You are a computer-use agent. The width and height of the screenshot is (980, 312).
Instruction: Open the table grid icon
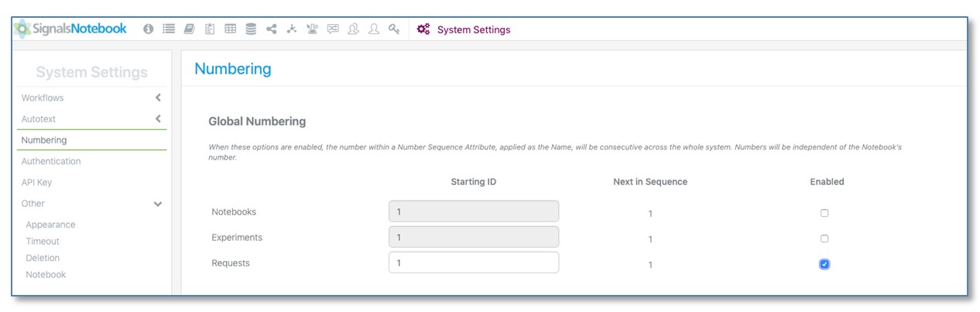click(x=230, y=29)
